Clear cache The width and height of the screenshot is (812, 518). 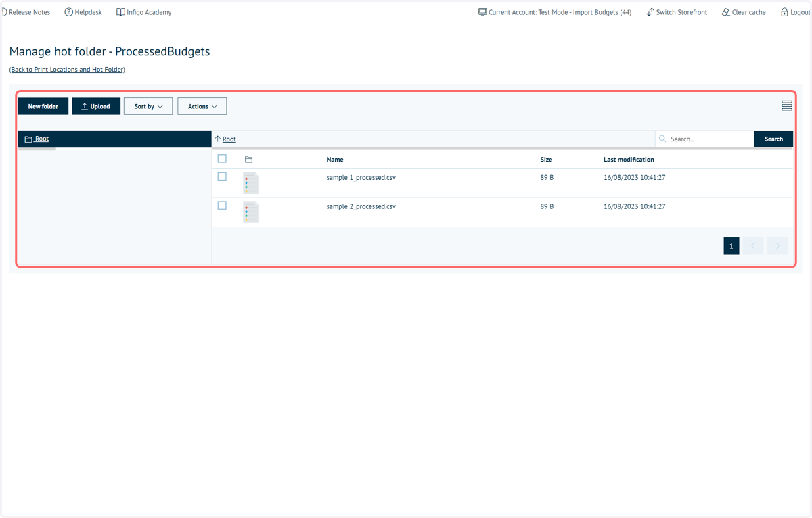744,12
